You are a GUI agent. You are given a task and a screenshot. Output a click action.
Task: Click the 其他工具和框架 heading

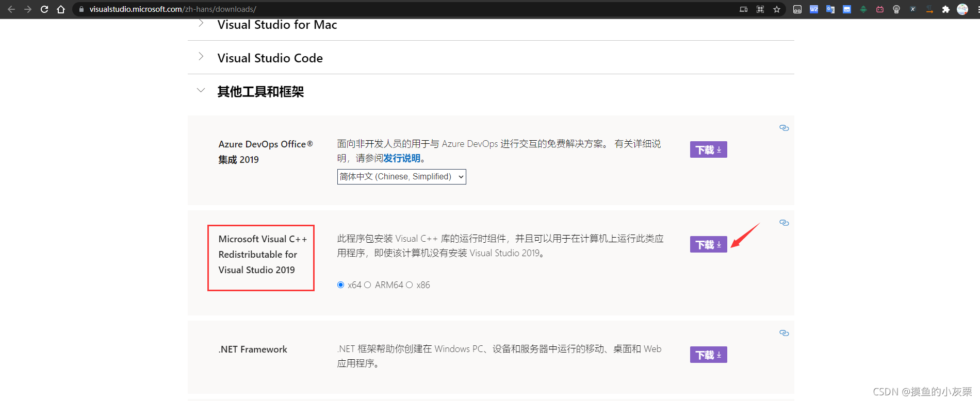click(260, 92)
